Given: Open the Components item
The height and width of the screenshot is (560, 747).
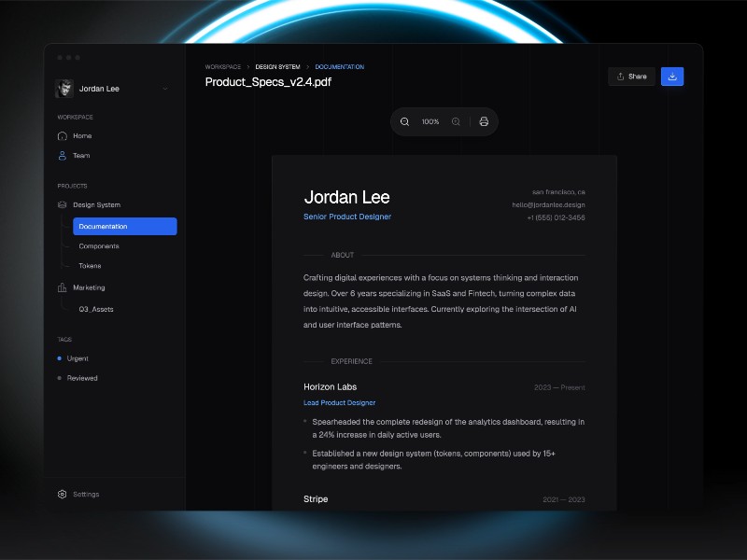Looking at the screenshot, I should click(x=99, y=246).
